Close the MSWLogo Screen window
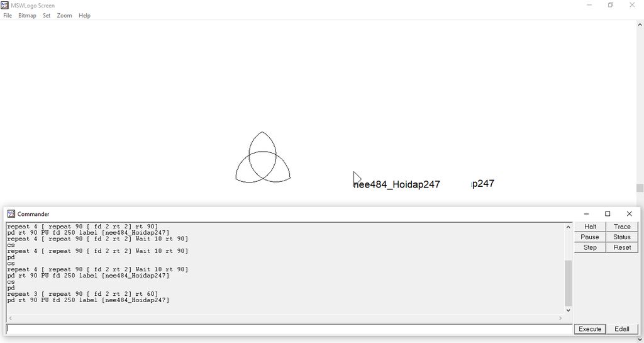The image size is (644, 343). click(x=632, y=5)
